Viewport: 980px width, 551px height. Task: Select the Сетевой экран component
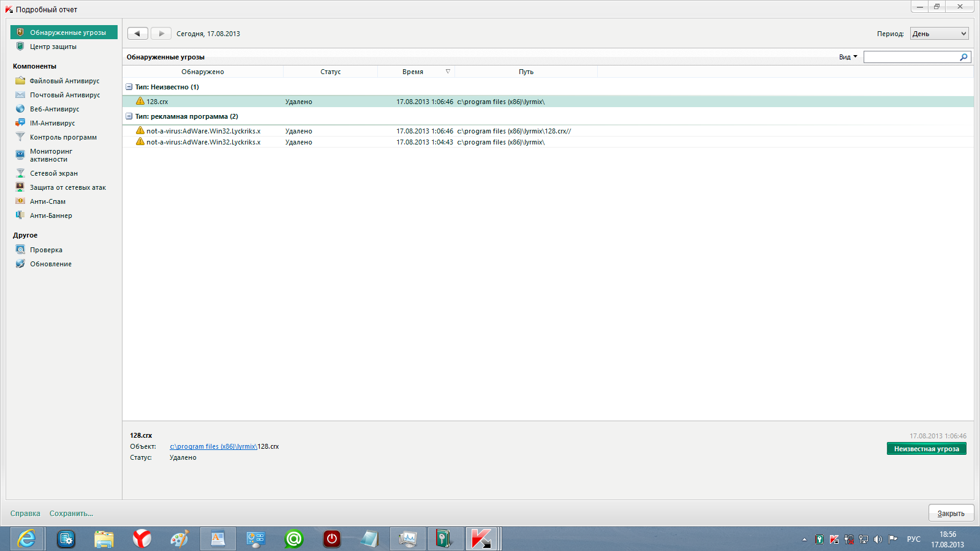54,173
